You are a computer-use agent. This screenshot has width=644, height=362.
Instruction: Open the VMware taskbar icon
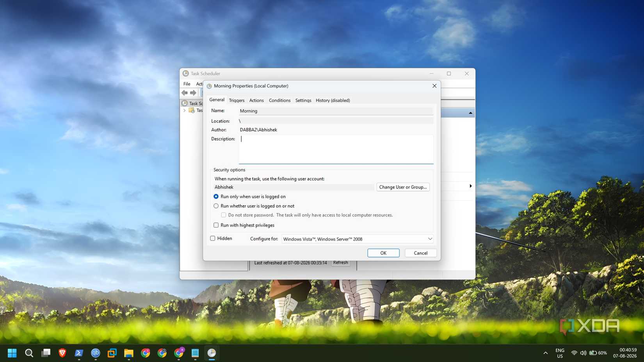(x=112, y=353)
